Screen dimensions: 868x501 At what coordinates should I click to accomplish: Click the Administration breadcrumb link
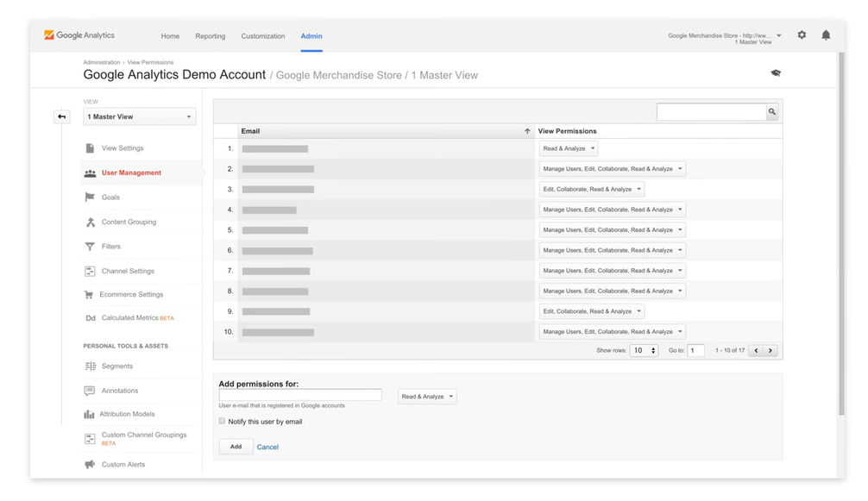pos(101,62)
